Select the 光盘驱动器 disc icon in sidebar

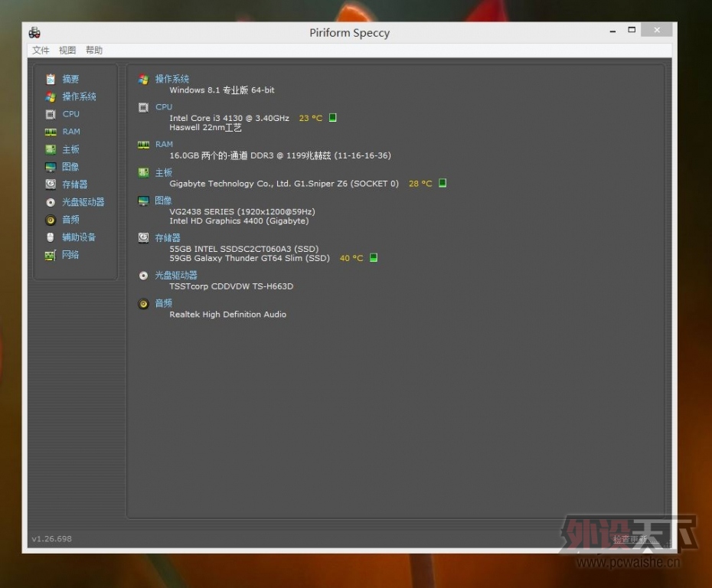click(51, 202)
